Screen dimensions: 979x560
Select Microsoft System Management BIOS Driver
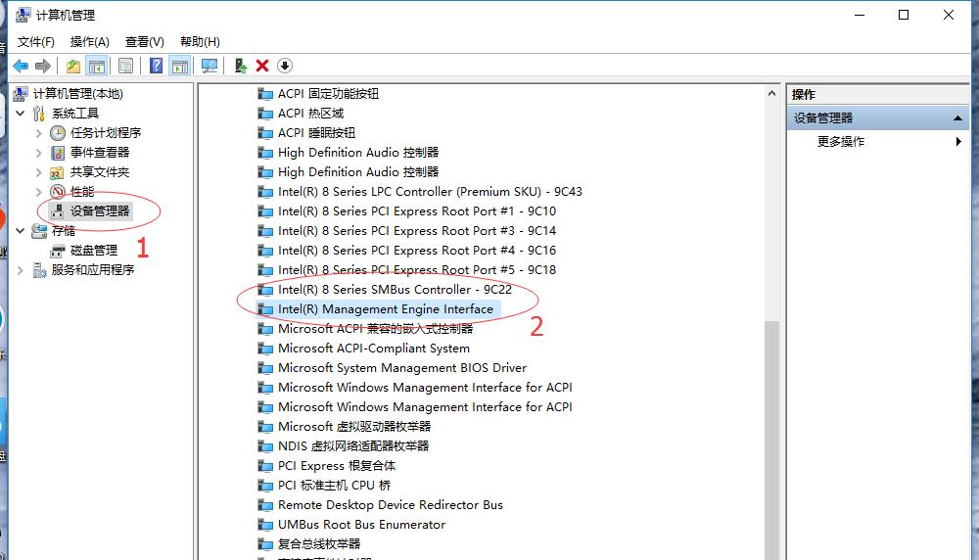tap(402, 368)
